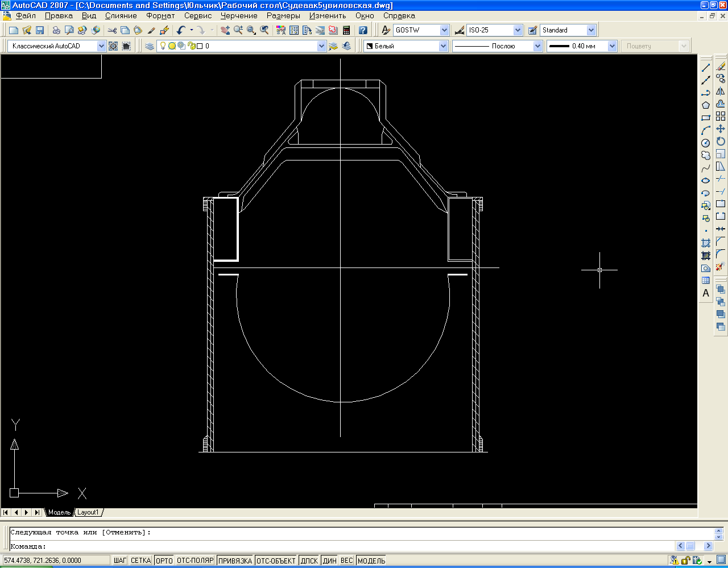Toggle ПРИВЯЗКА object snap

click(235, 561)
